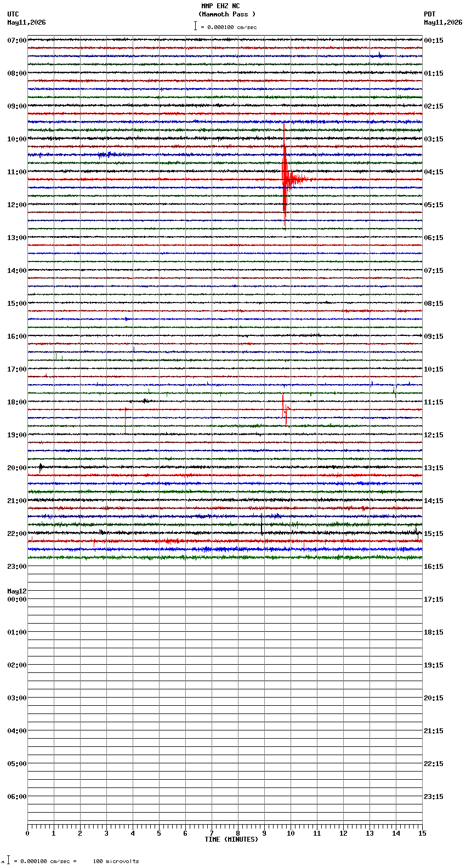Click the 03:15 PDT time label
The height and width of the screenshot is (868, 466).
434,139
